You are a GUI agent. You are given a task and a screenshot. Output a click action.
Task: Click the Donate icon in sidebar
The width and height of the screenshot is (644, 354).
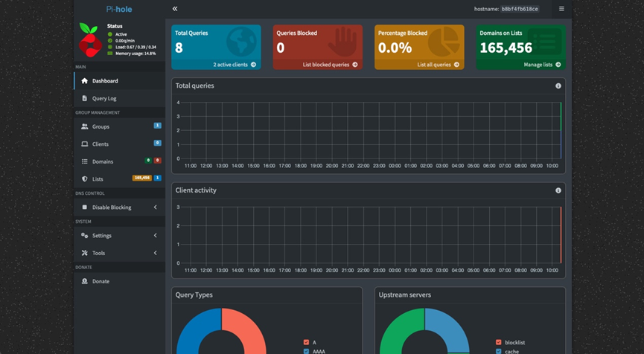85,281
